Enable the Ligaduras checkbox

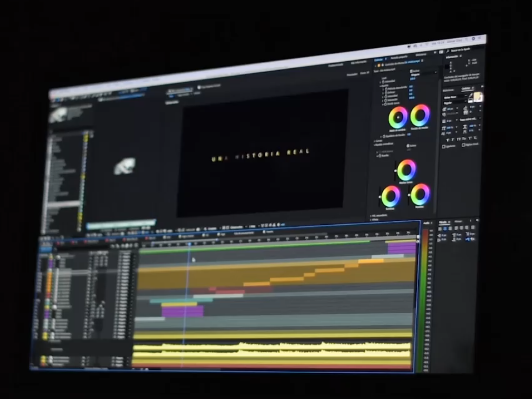pyautogui.click(x=443, y=146)
